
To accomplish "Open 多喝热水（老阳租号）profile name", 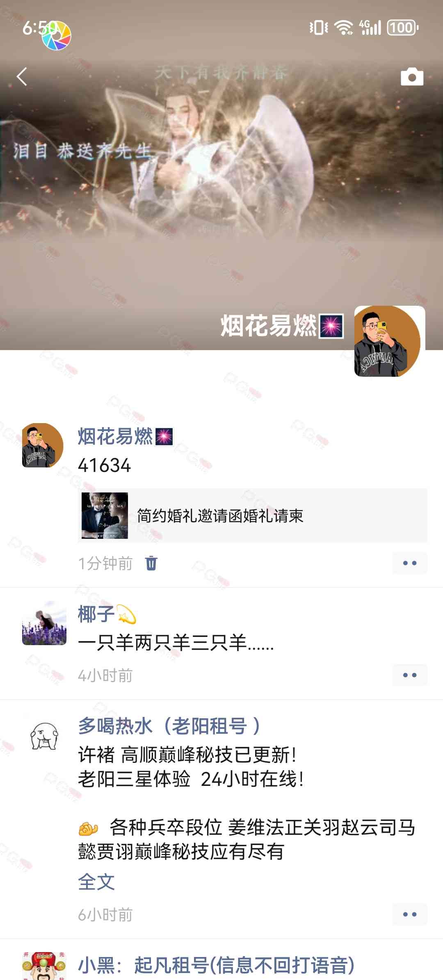I will pyautogui.click(x=169, y=726).
